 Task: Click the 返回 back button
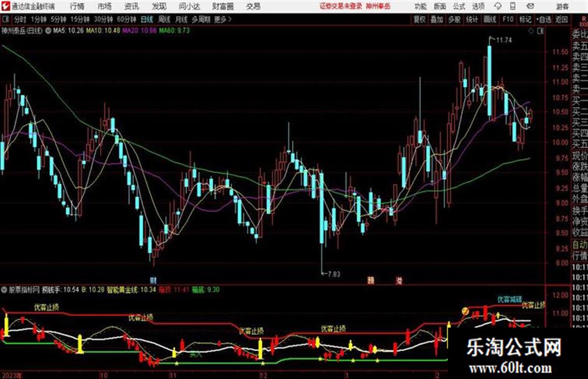(562, 19)
